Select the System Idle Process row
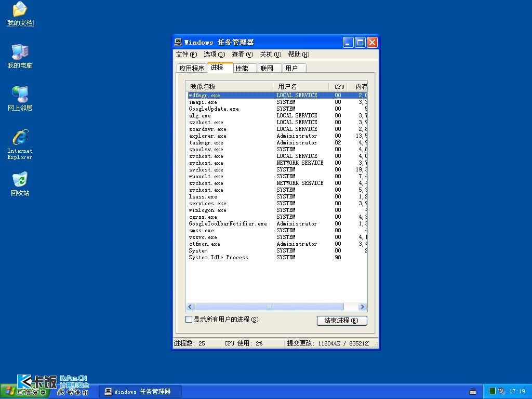 [277, 257]
